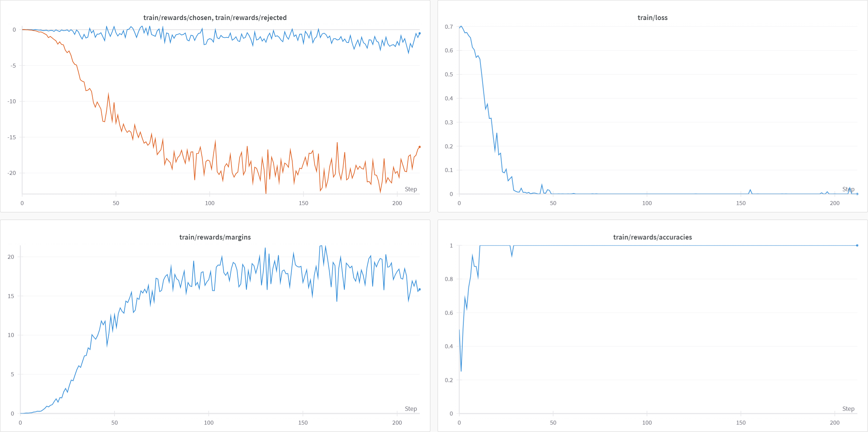Screen dimensions: 868x432
Task: Click the last data point on train/loss chart
Action: (857, 194)
